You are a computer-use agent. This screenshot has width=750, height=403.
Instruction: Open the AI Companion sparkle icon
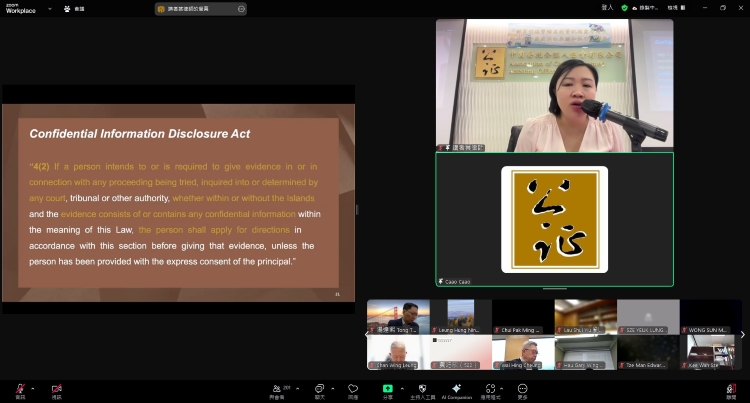[456, 388]
